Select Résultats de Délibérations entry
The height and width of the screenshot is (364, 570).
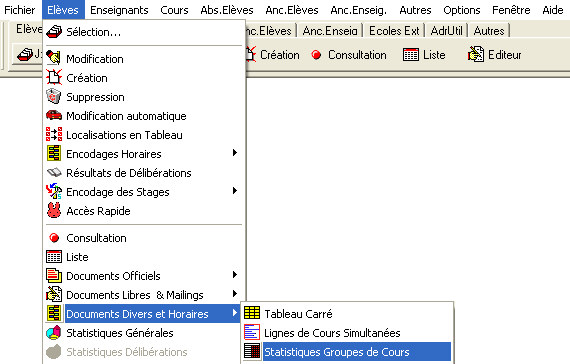coord(144,172)
